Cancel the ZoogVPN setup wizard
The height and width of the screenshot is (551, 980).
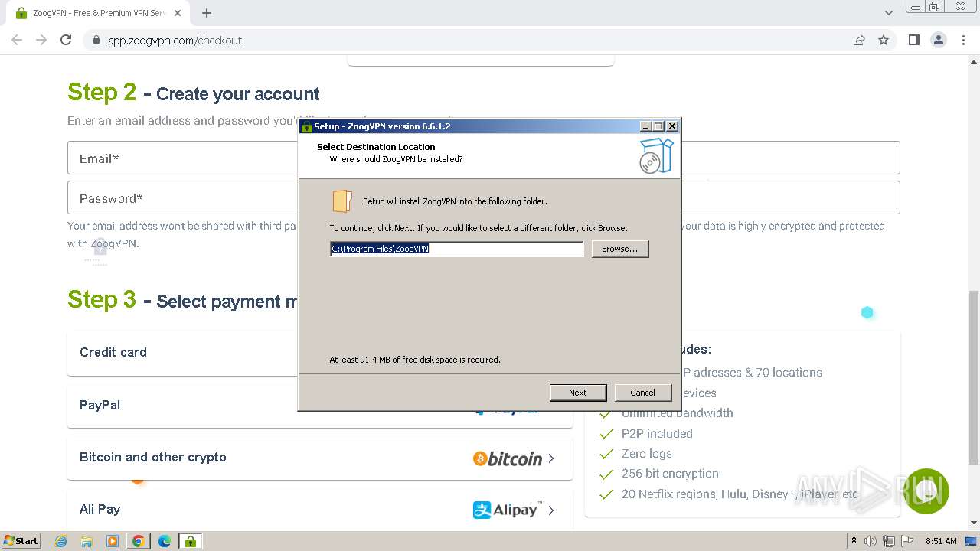[642, 393]
